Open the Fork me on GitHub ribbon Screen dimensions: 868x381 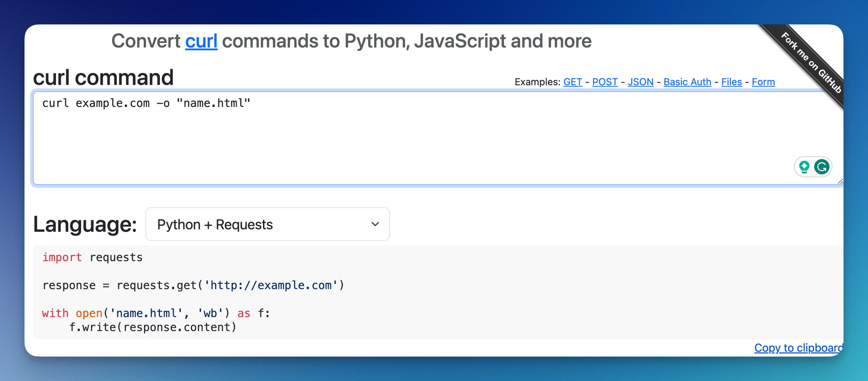click(811, 62)
